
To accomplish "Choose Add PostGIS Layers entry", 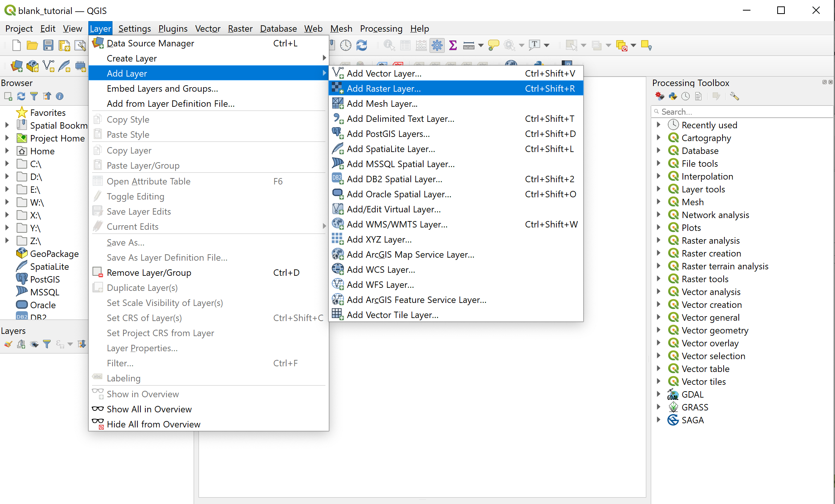I will (x=456, y=134).
